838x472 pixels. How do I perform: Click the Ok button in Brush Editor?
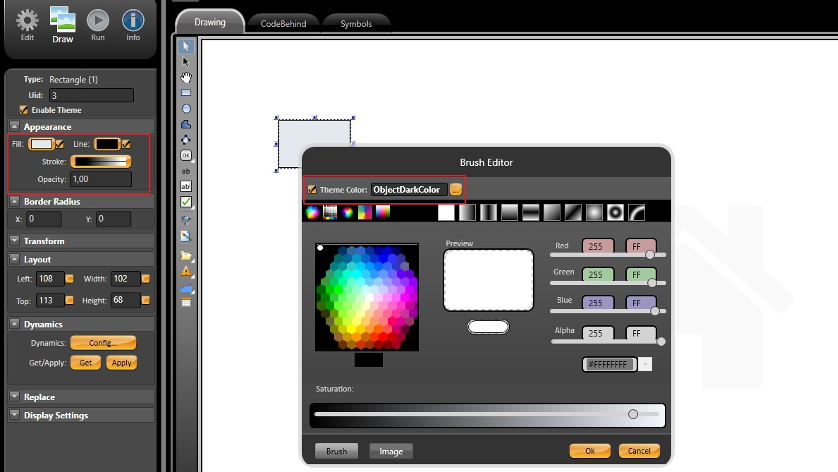590,451
